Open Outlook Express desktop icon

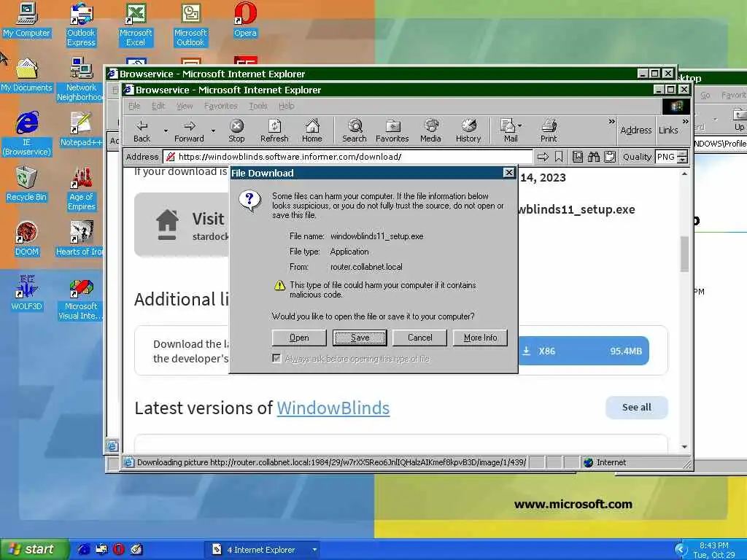(81, 25)
